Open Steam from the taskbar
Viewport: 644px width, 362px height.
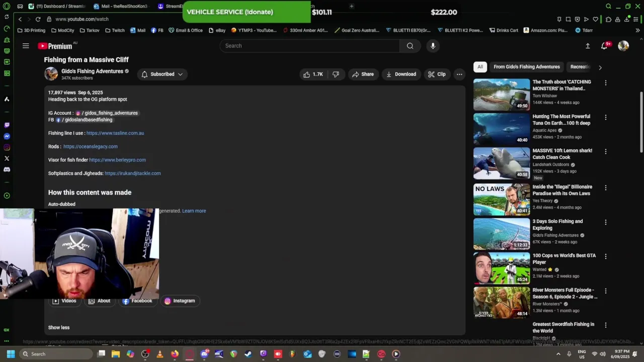248,354
